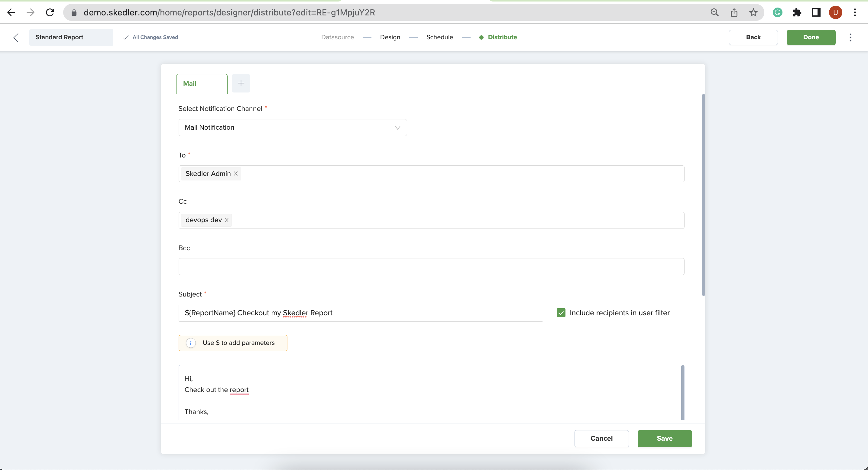Click the green Done button
Image resolution: width=868 pixels, height=470 pixels.
[811, 37]
